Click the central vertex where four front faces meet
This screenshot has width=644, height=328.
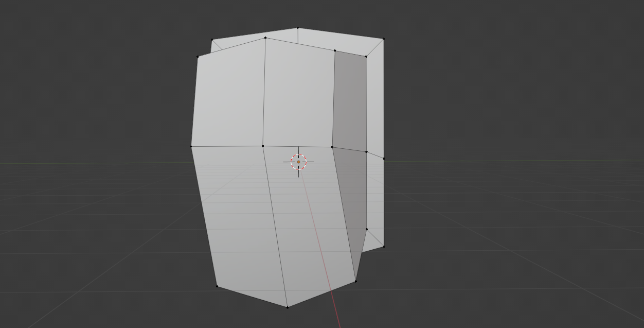click(263, 146)
